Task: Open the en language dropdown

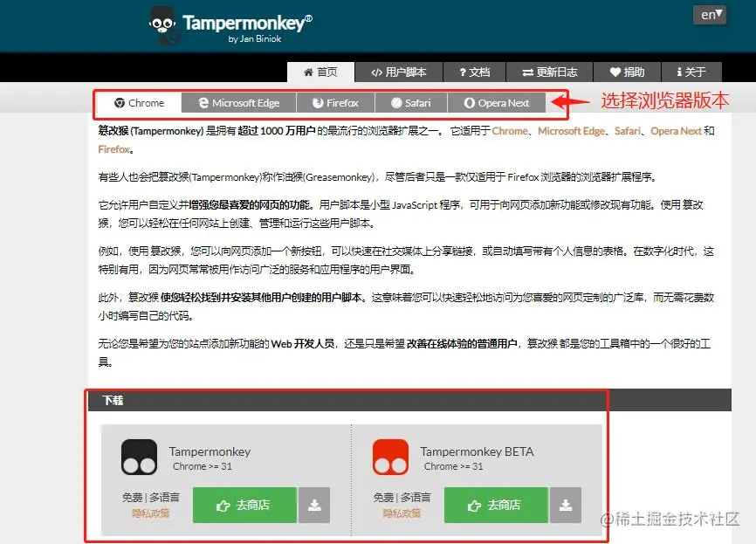Action: pyautogui.click(x=710, y=15)
